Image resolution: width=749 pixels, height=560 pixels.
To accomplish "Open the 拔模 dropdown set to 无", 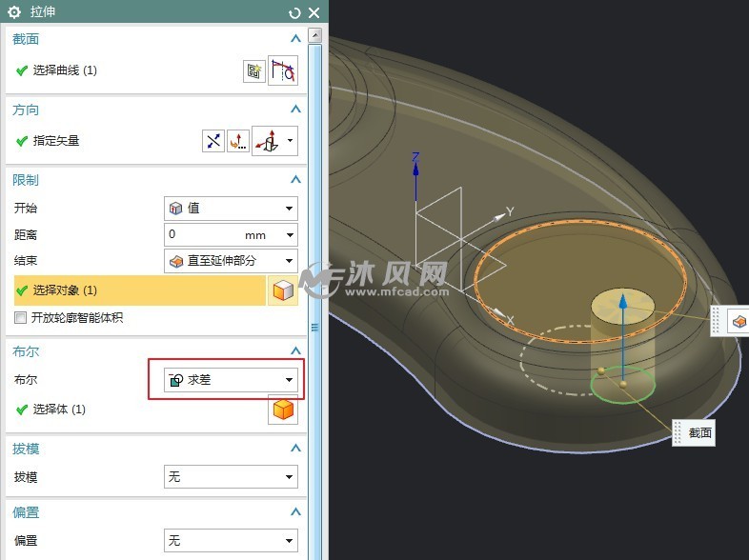I will coord(231,476).
